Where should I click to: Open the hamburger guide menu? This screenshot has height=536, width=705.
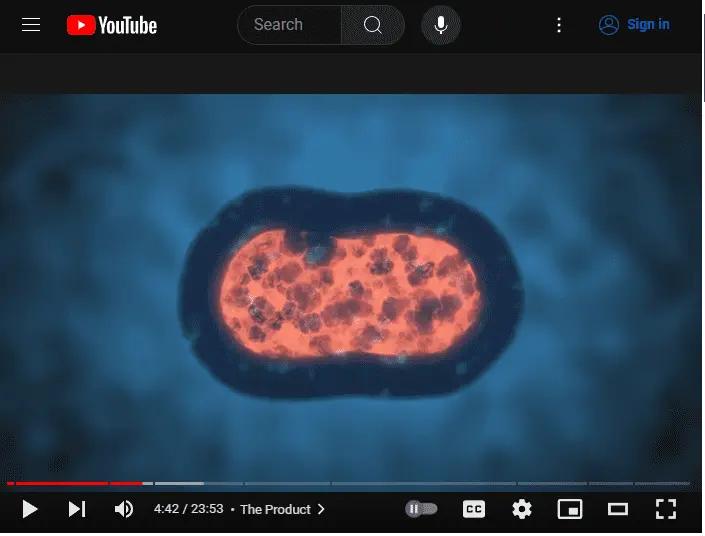[x=31, y=25]
